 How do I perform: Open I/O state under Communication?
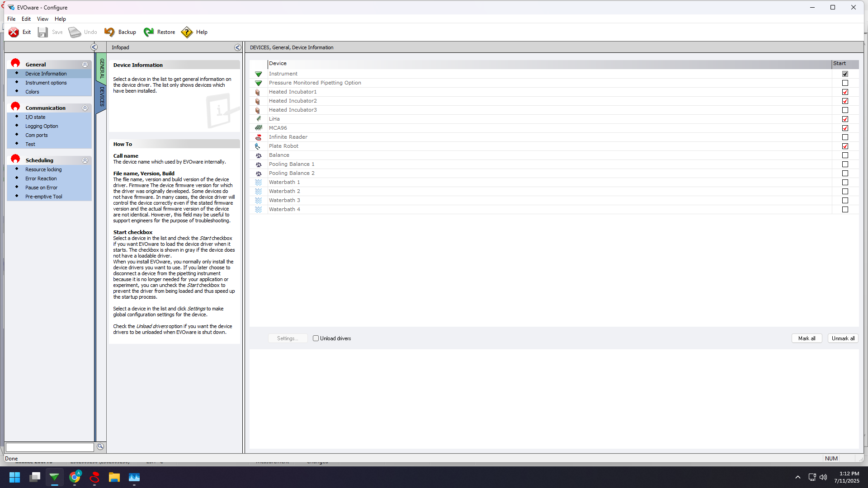tap(35, 117)
